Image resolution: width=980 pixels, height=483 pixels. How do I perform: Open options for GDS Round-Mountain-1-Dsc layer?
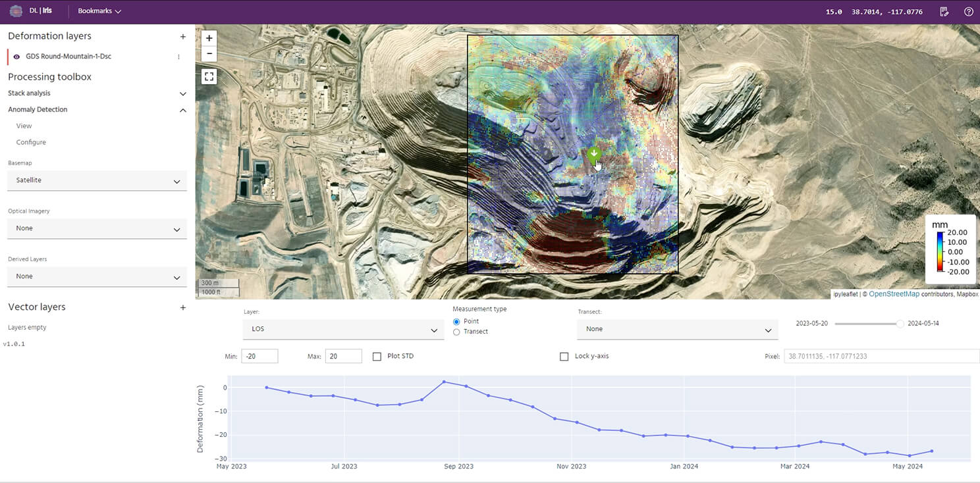tap(178, 57)
